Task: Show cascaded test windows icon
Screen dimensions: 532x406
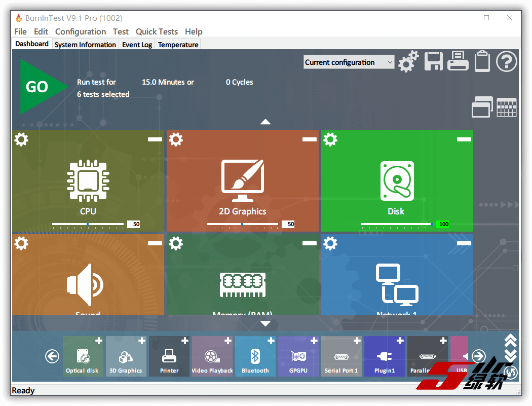Action: coord(482,107)
